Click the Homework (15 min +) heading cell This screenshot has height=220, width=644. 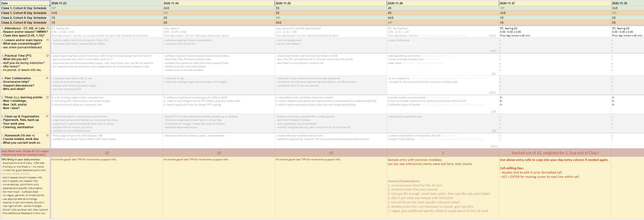(25, 139)
